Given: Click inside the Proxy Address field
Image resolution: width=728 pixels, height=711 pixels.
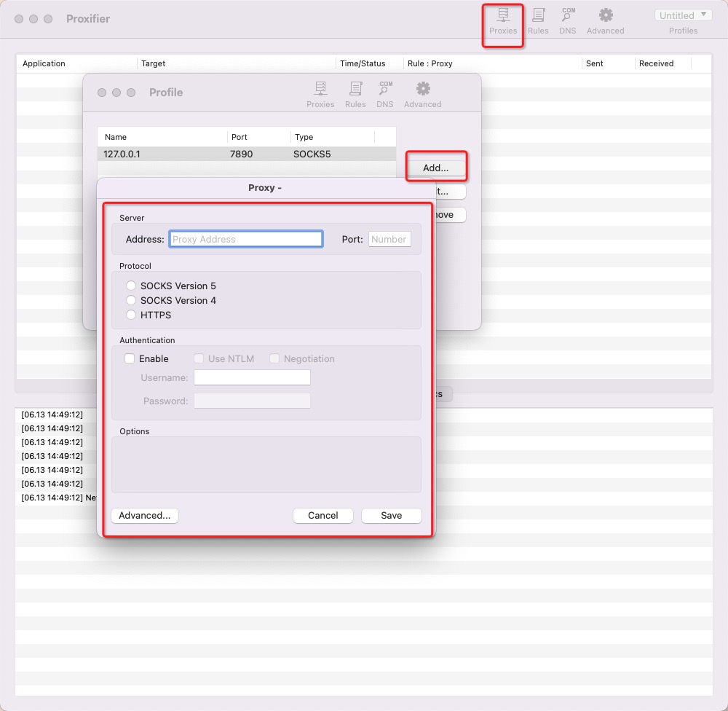Looking at the screenshot, I should click(x=245, y=238).
